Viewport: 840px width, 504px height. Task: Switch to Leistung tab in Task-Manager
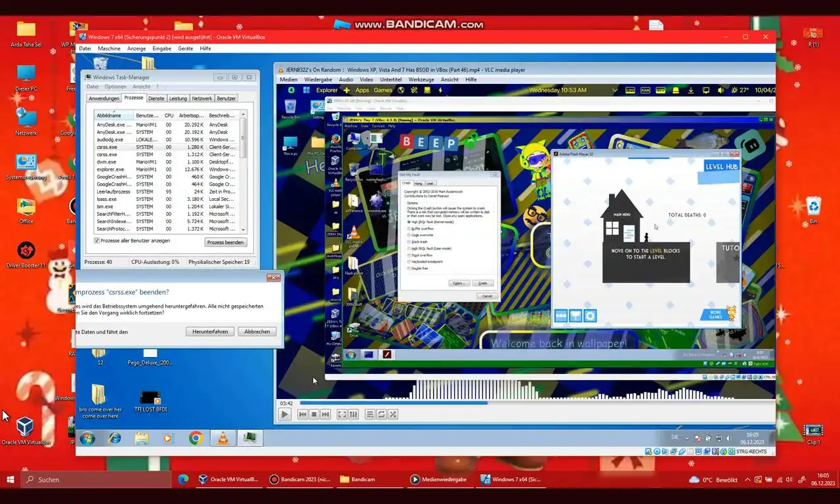178,98
